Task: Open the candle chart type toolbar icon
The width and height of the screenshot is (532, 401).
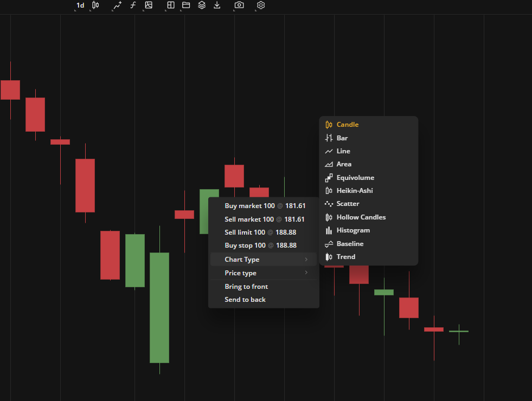Action: [x=95, y=5]
